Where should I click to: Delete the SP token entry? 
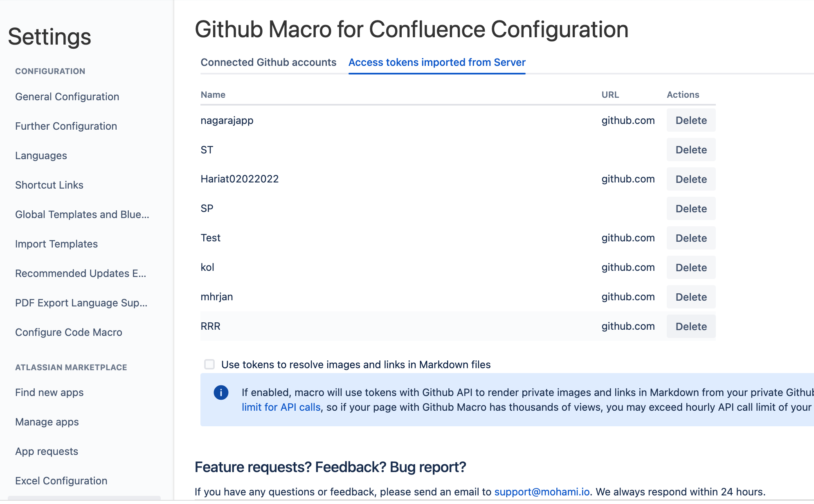point(691,209)
